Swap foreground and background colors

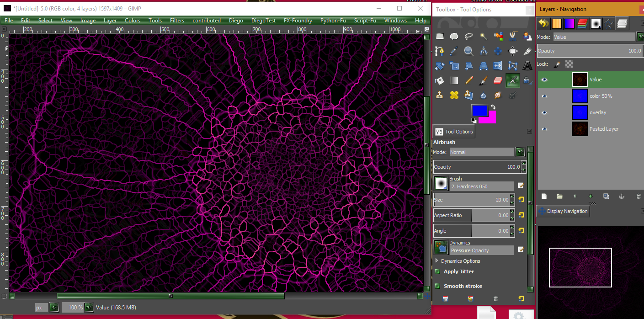click(x=493, y=107)
